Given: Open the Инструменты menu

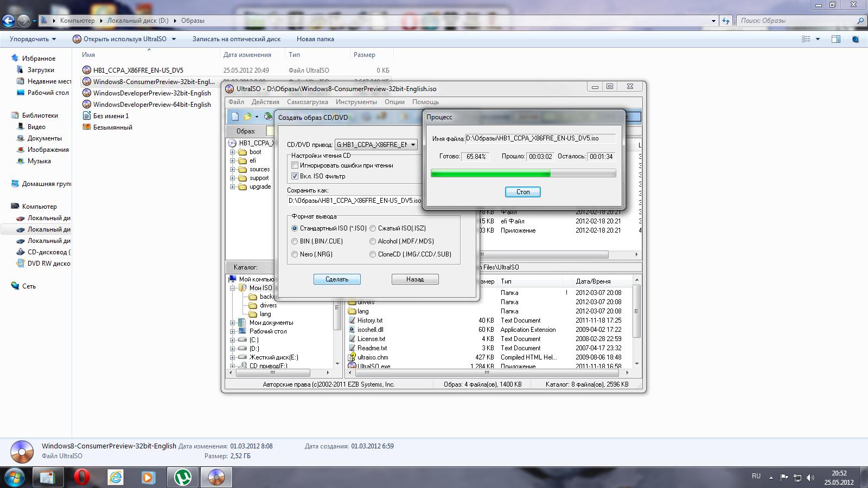Looking at the screenshot, I should coord(356,102).
